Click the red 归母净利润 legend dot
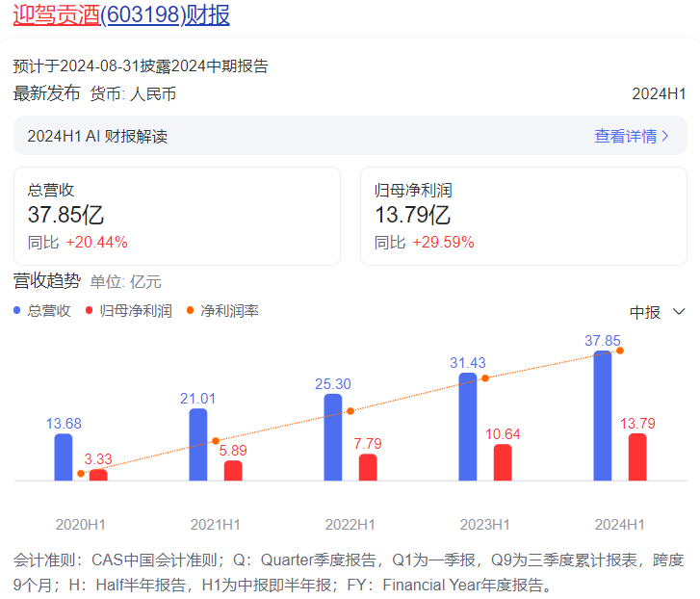700x599 pixels. click(89, 310)
